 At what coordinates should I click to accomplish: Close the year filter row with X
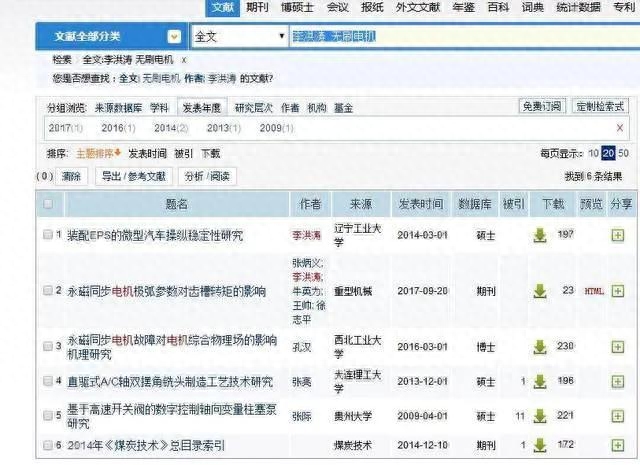tap(620, 128)
